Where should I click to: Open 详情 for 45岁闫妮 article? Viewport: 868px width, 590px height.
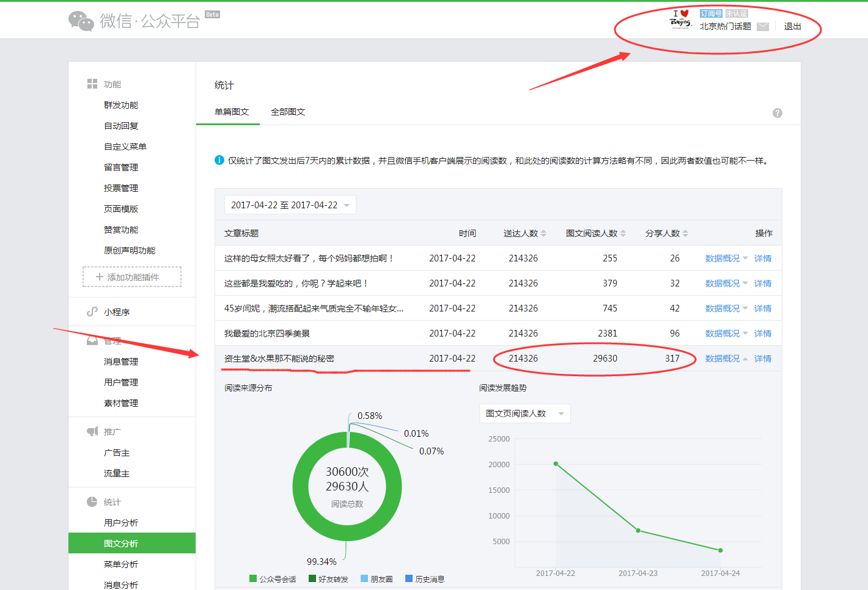763,308
